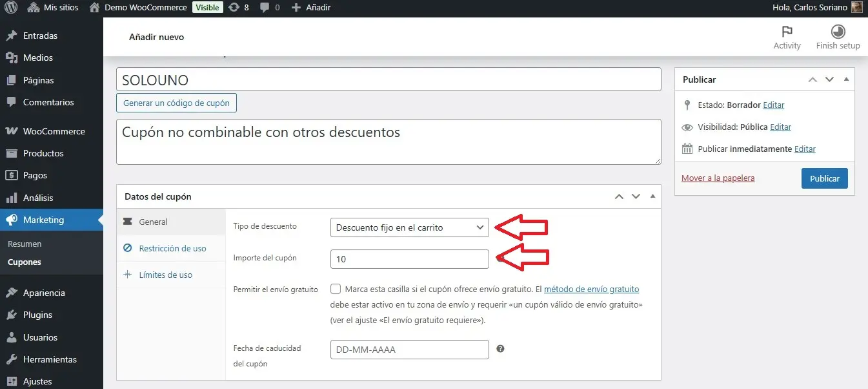Open the Activity flag icon
Screen dimensions: 868x389
click(x=787, y=32)
